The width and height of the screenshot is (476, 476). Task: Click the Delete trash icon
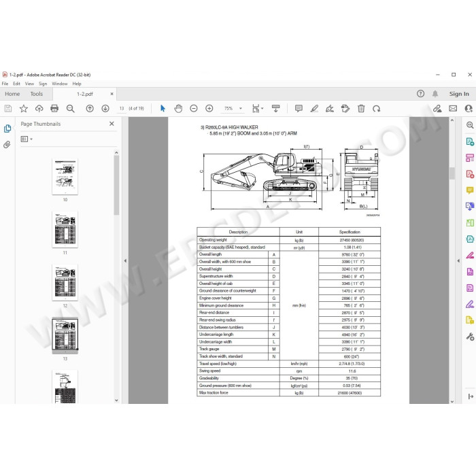[x=361, y=108]
